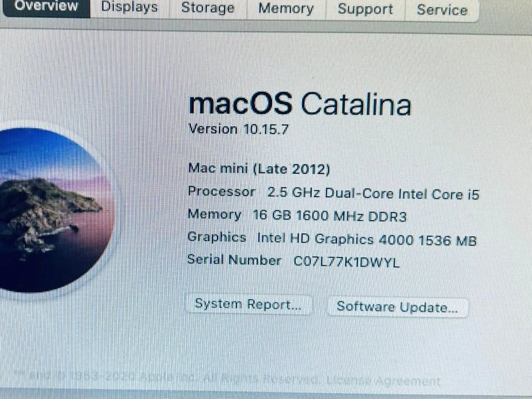The width and height of the screenshot is (532, 399).
Task: Select the Mac mini (Late 2012) text
Action: point(259,168)
